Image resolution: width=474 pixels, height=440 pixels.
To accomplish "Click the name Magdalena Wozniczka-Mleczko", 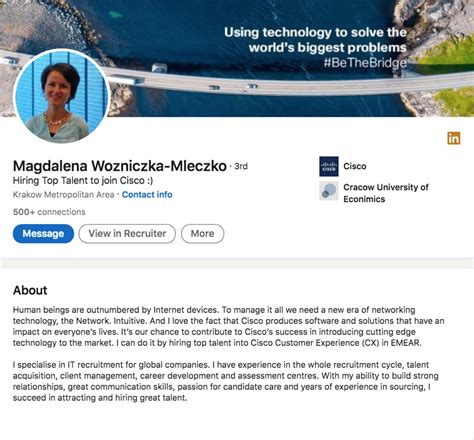I will point(120,166).
